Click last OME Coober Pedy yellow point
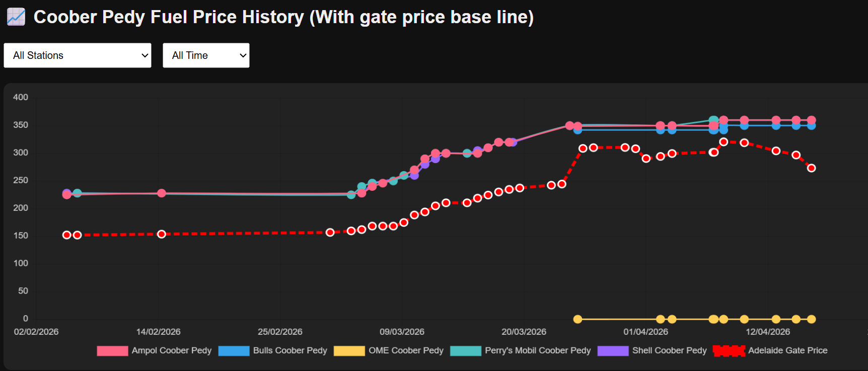The width and height of the screenshot is (868, 371). point(811,319)
